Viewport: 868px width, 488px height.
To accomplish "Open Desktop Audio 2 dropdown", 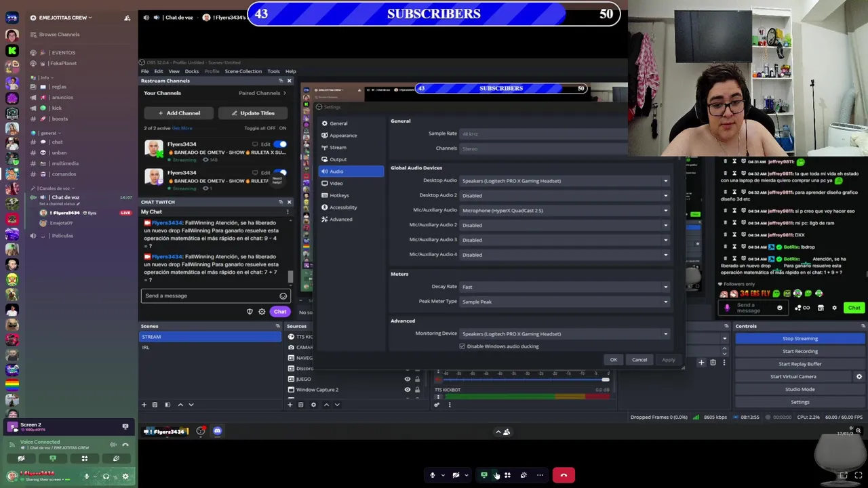I will [x=565, y=196].
